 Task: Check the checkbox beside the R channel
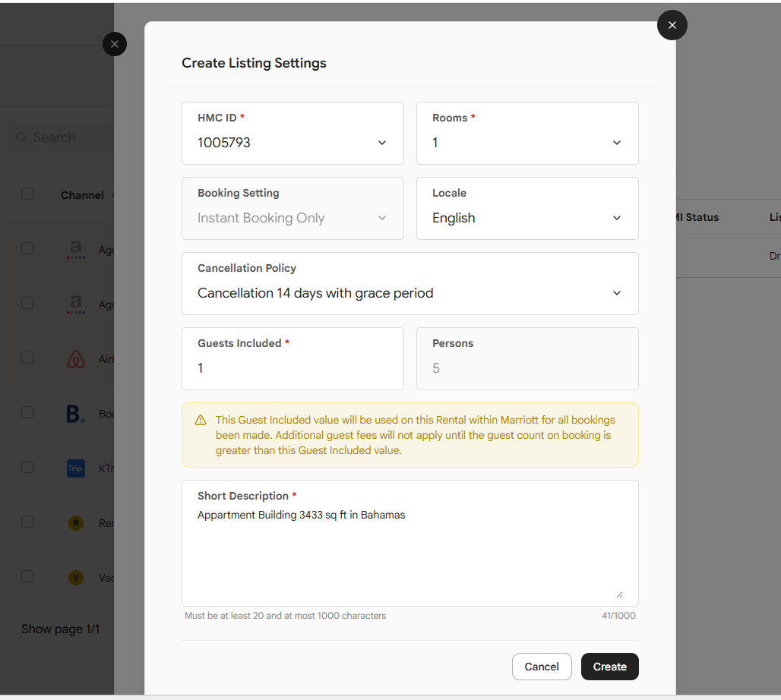click(x=27, y=522)
